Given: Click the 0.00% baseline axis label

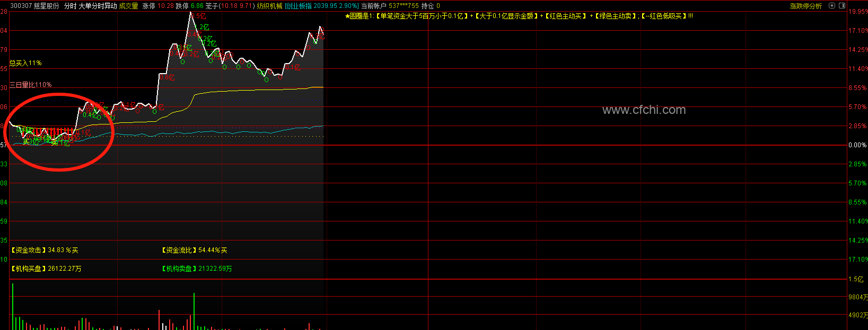Looking at the screenshot, I should [x=857, y=145].
